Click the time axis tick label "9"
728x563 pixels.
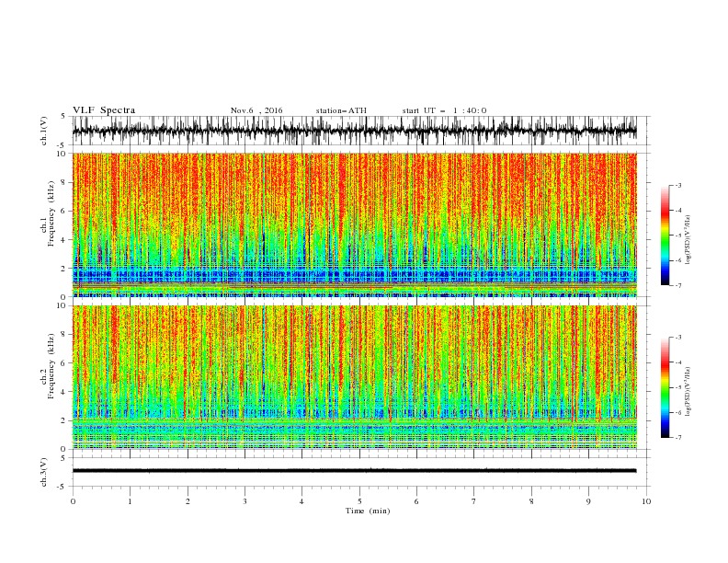[x=588, y=501]
